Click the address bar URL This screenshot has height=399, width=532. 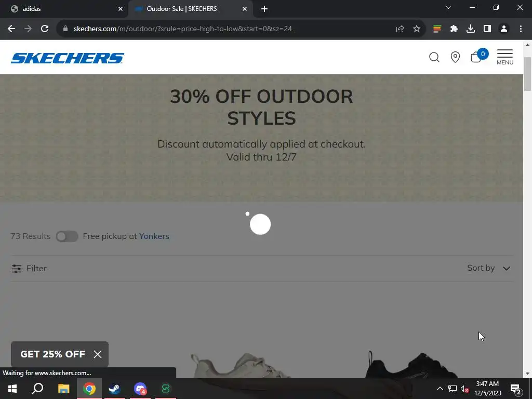coord(182,29)
